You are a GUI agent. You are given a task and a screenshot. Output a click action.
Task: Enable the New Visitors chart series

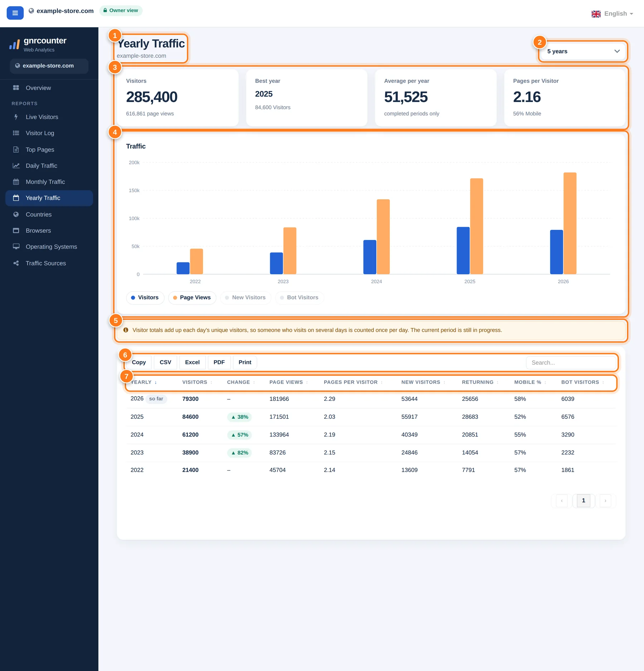tap(245, 298)
